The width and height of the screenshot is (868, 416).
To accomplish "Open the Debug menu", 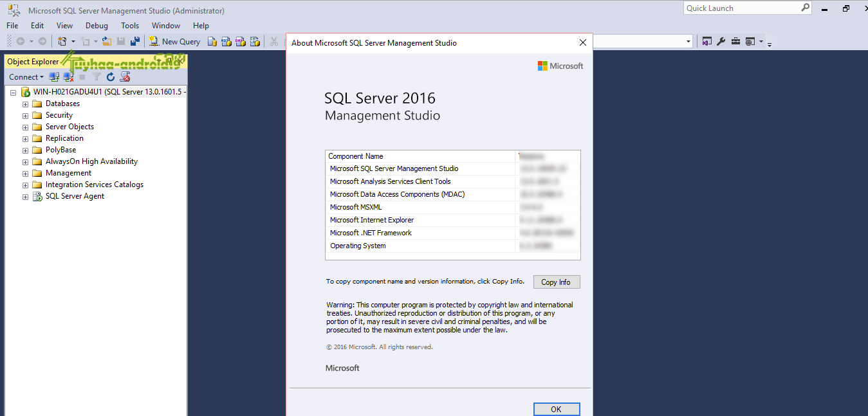I will 97,26.
